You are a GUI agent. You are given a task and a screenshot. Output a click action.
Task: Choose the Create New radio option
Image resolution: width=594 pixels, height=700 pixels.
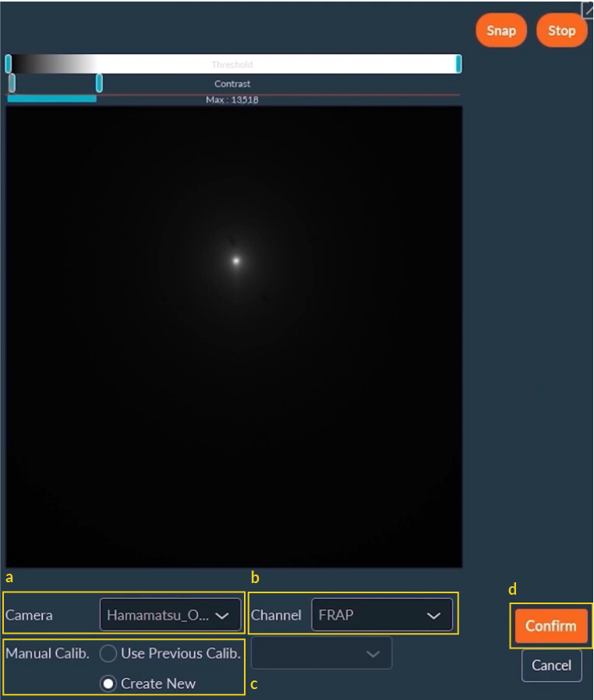pos(109,684)
